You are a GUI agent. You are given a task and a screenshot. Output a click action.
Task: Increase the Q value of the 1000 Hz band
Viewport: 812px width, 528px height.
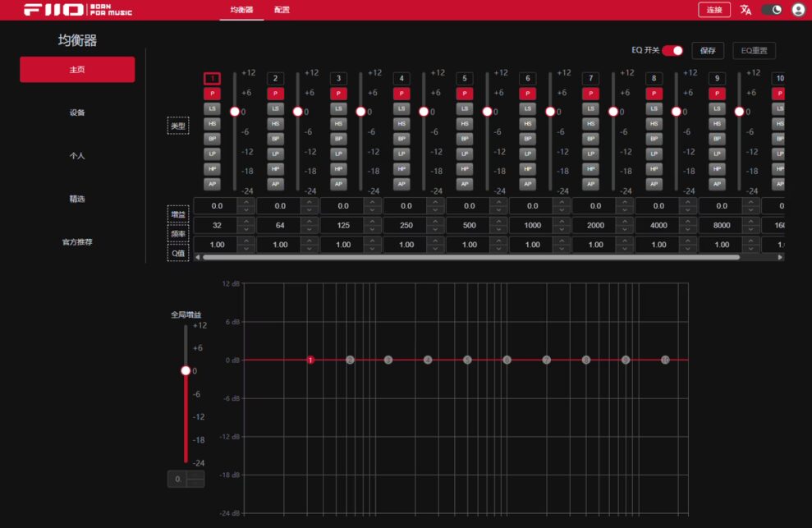(x=562, y=241)
